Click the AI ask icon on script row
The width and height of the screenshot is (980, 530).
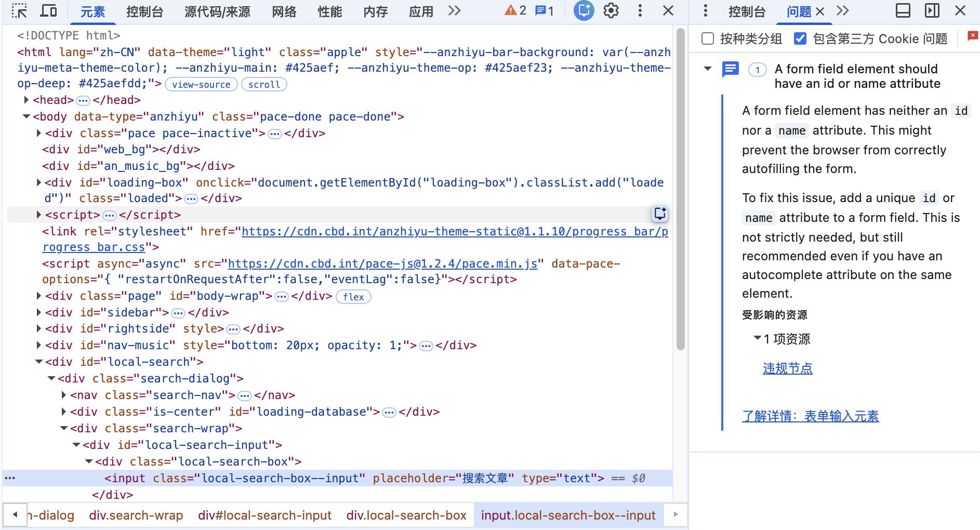tap(660, 214)
